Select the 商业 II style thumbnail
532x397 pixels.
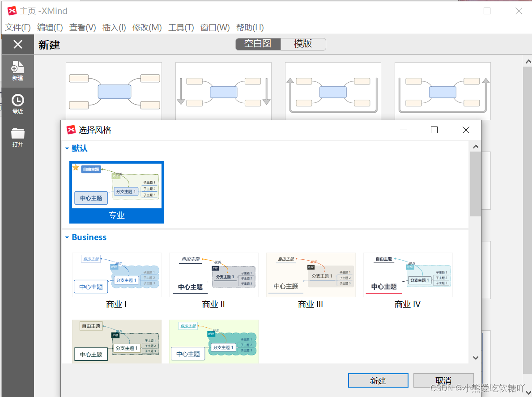(x=214, y=275)
